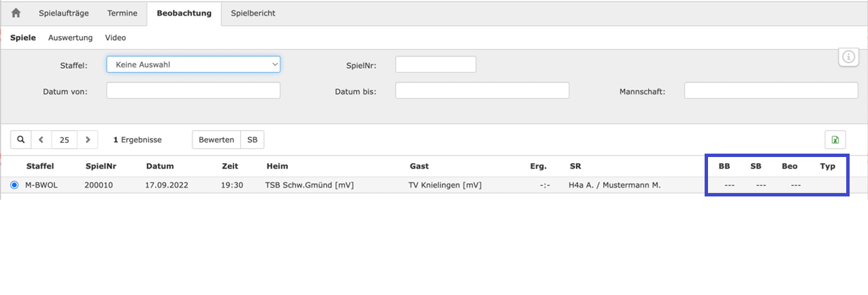Open the Auswertung submenu
Image resolution: width=868 pixels, height=295 pixels.
(70, 38)
